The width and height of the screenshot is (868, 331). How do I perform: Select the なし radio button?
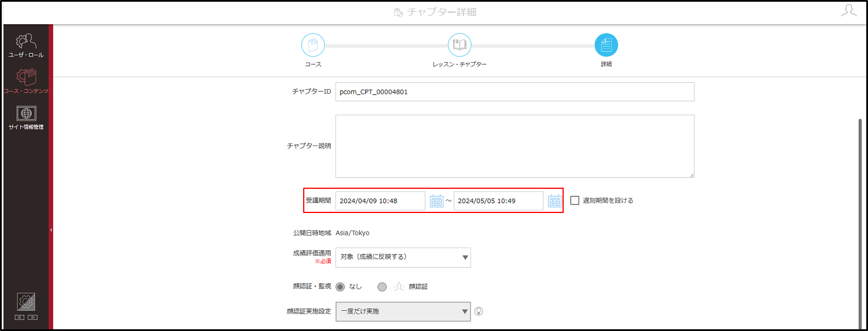(x=341, y=287)
